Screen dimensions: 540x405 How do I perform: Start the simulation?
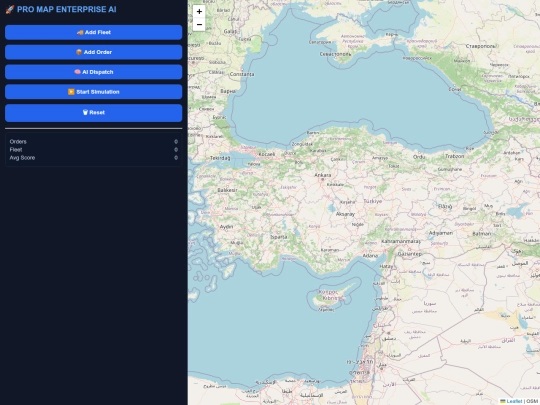click(x=93, y=92)
